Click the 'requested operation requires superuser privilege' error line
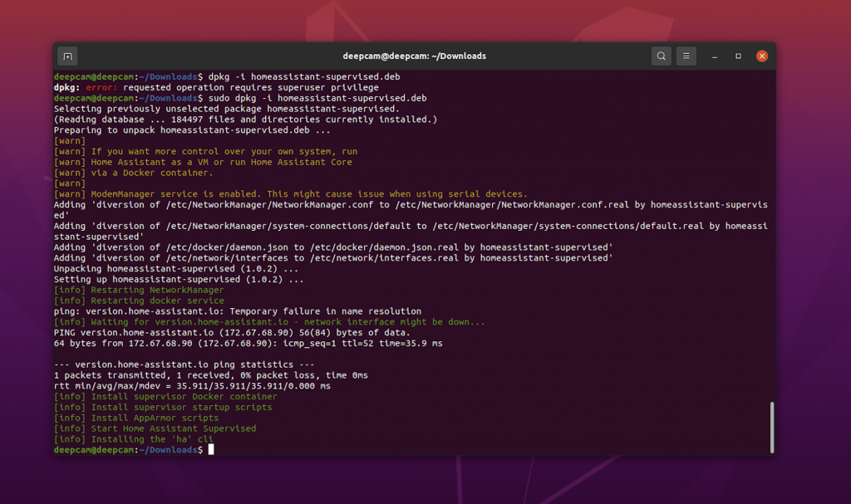The height and width of the screenshot is (504, 851). (x=216, y=87)
